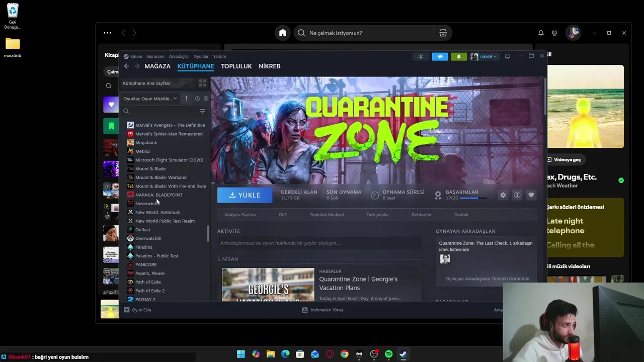Open the Steam menu
644x362 pixels.
point(133,56)
